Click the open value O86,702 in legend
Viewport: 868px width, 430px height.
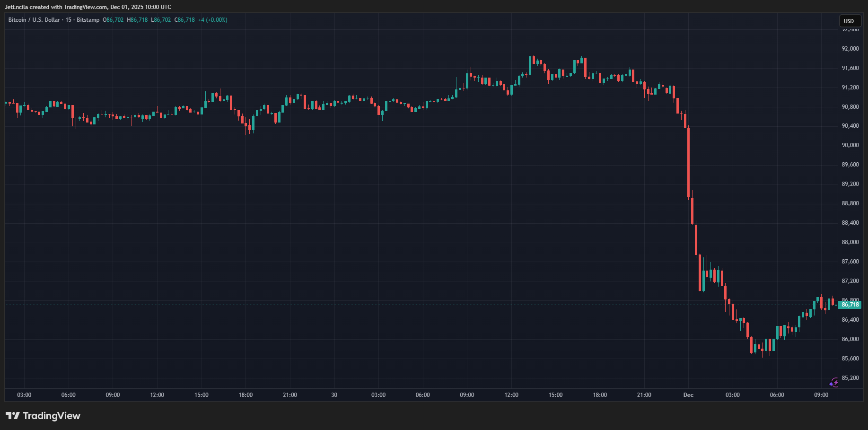pos(113,20)
